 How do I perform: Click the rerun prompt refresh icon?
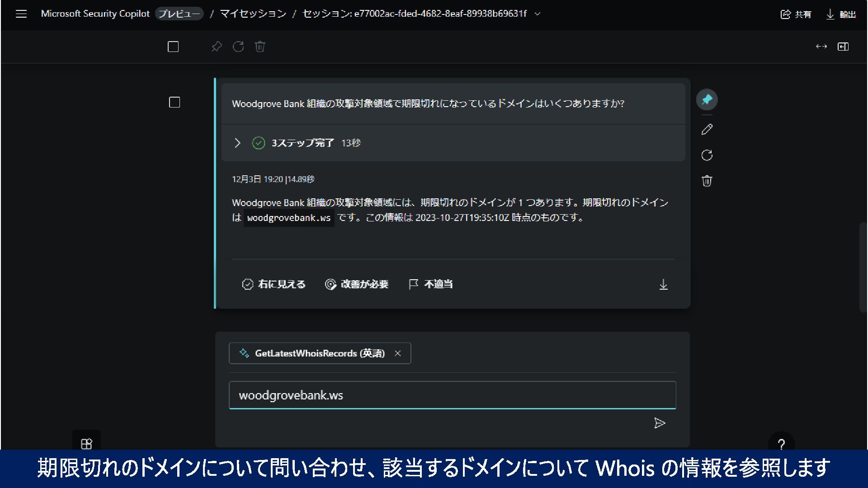pyautogui.click(x=707, y=155)
